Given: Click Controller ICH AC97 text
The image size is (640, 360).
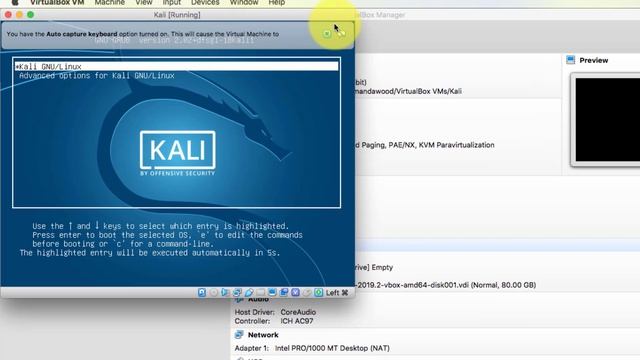Looking at the screenshot, I should pos(274,321).
